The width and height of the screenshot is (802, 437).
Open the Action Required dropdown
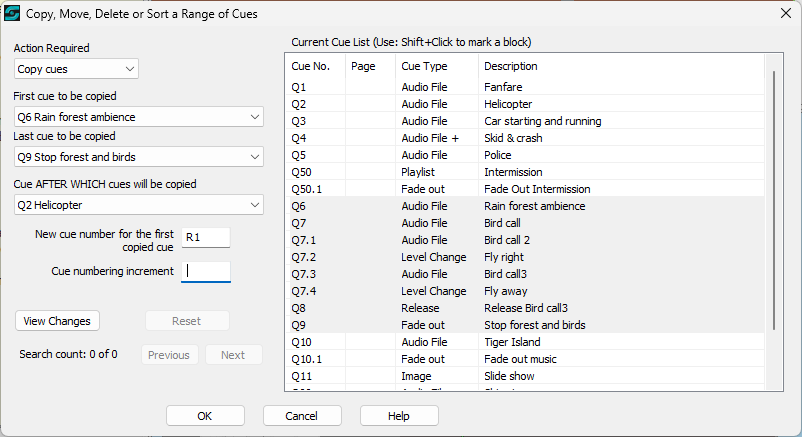click(x=76, y=69)
